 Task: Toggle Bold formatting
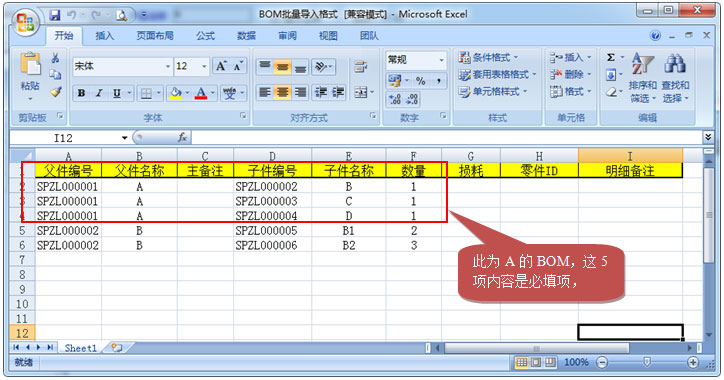[81, 93]
